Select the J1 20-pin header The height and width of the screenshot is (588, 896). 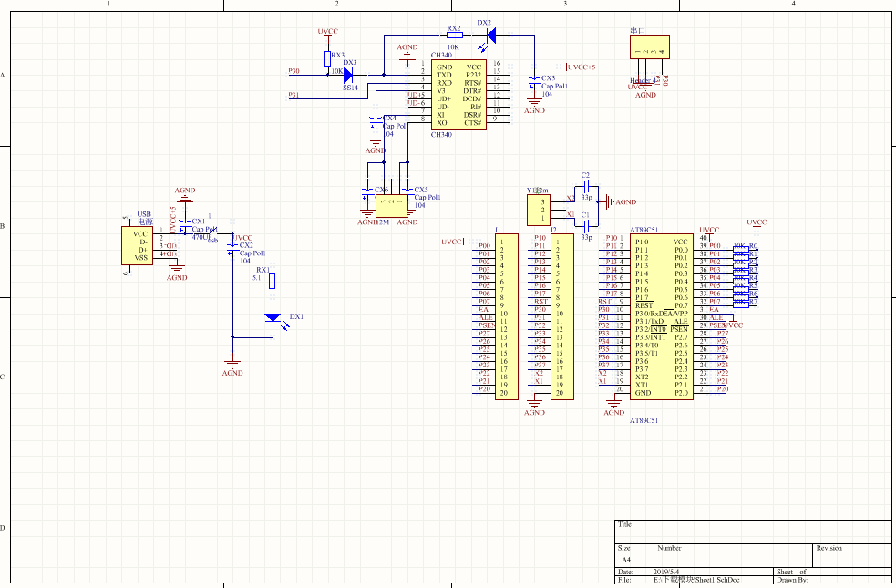point(506,316)
